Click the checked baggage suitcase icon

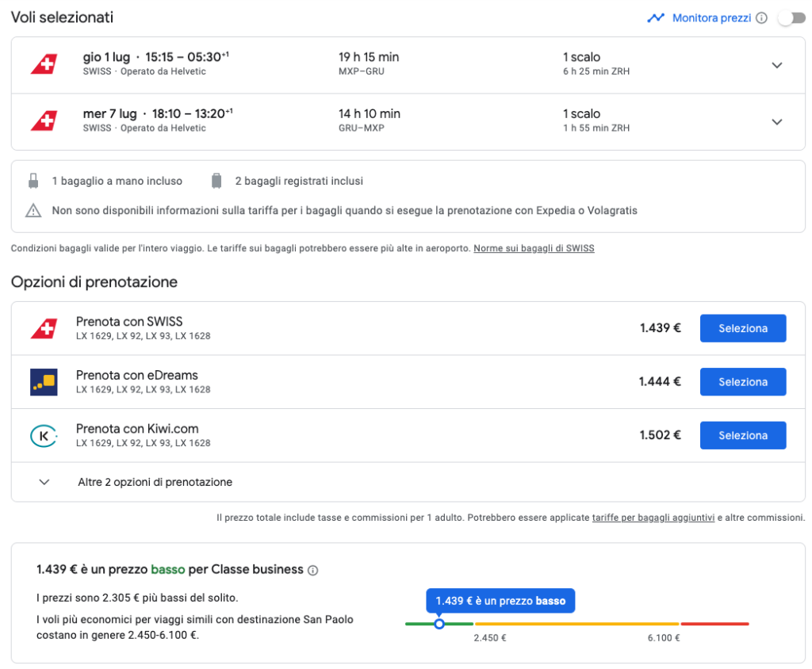[x=216, y=181]
